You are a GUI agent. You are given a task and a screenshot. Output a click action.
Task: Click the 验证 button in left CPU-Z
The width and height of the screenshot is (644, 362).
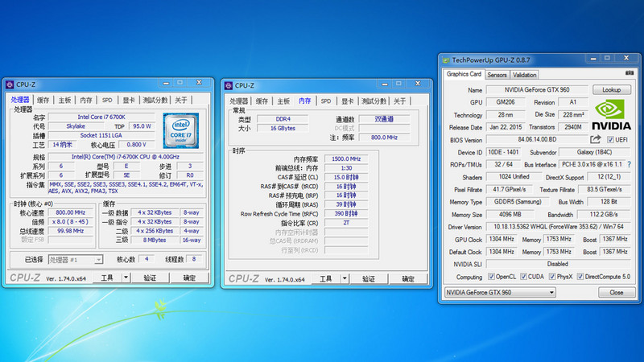[x=150, y=278]
